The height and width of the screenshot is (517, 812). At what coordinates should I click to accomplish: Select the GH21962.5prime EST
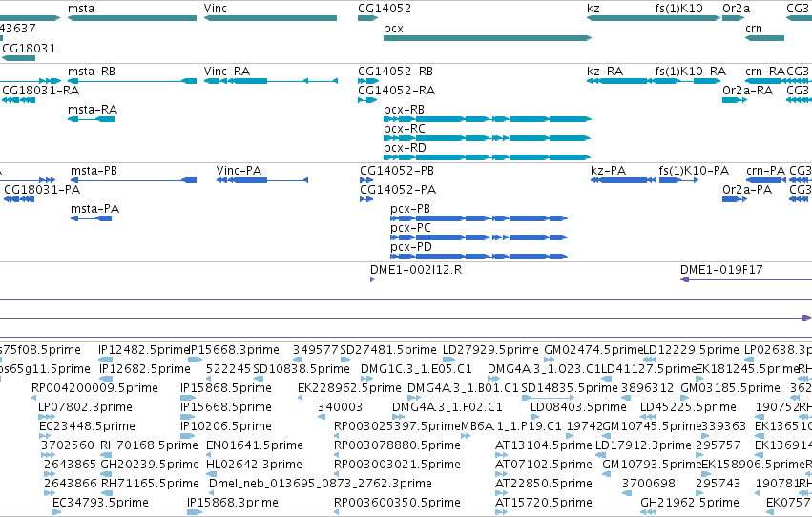pos(648,512)
